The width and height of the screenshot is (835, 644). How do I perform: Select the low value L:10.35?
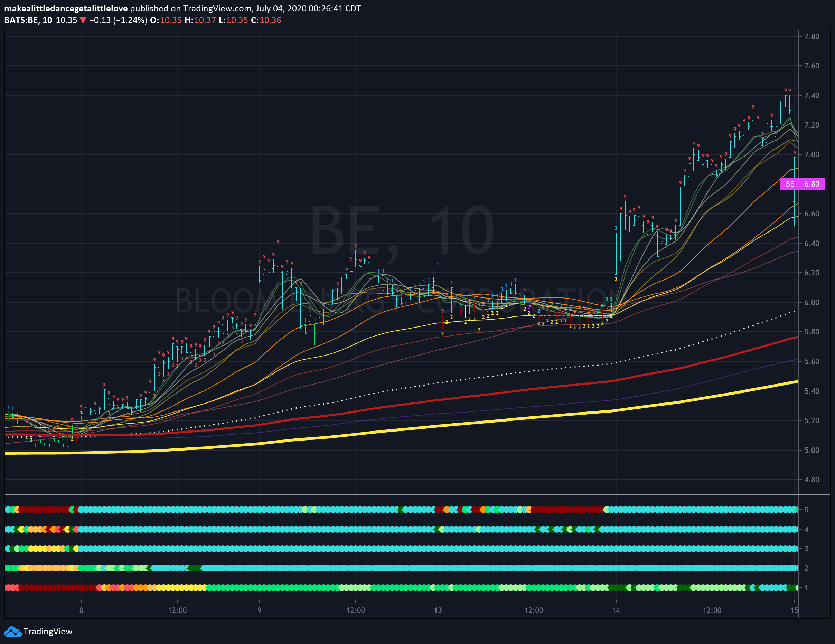(x=233, y=20)
